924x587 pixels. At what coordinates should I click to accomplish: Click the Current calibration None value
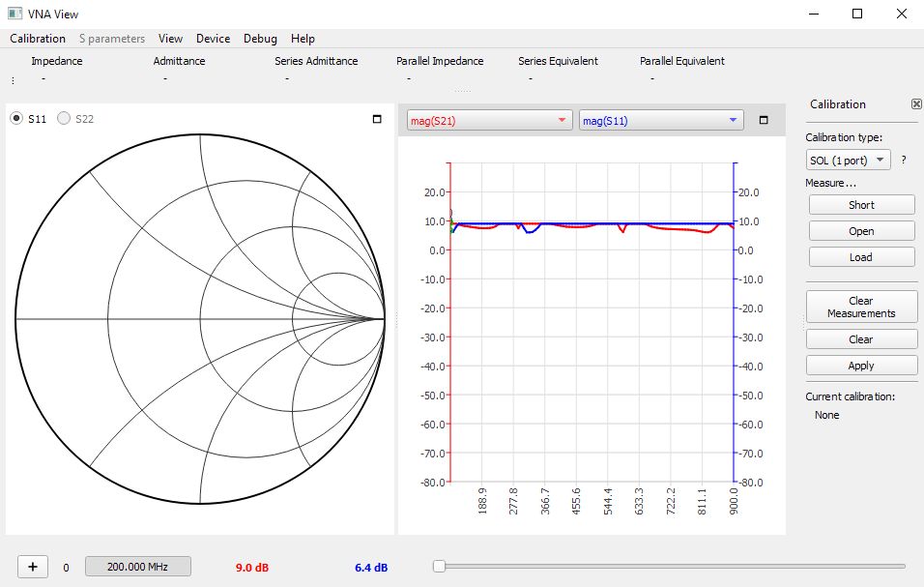tap(826, 415)
